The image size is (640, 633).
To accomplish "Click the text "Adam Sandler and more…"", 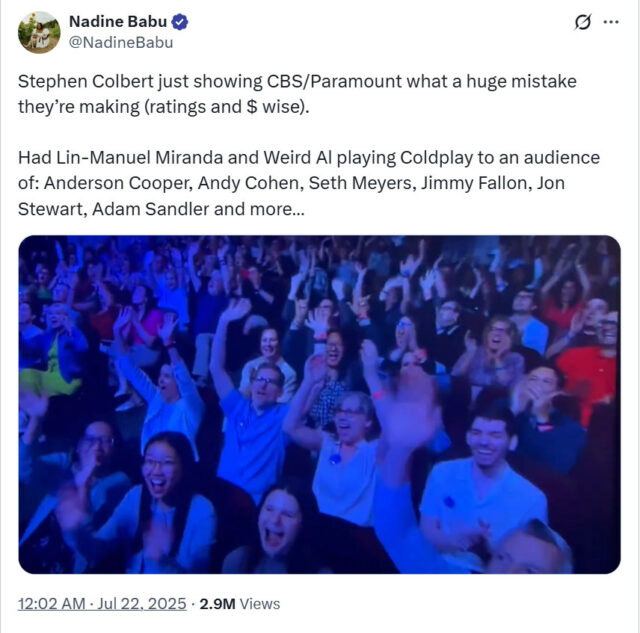I will click(x=198, y=209).
